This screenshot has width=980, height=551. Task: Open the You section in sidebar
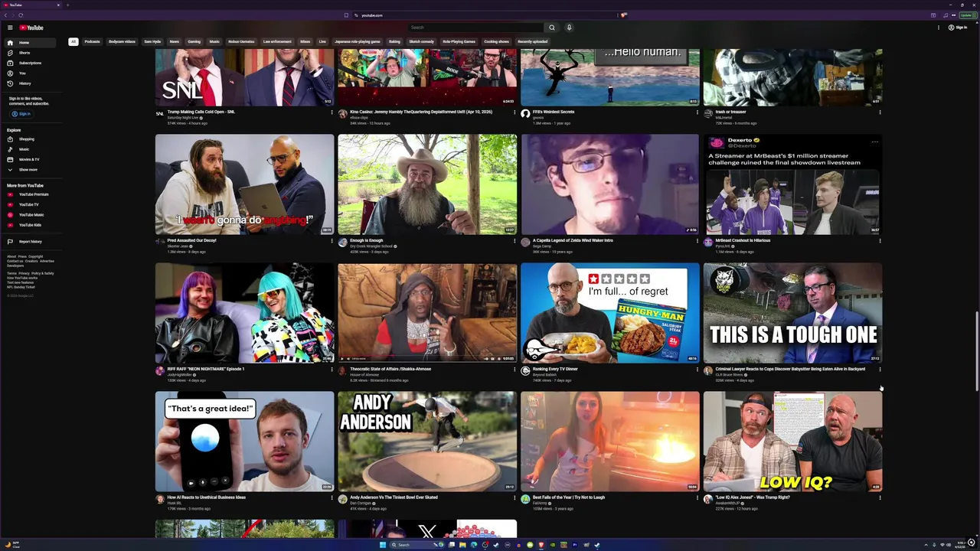tap(31, 73)
